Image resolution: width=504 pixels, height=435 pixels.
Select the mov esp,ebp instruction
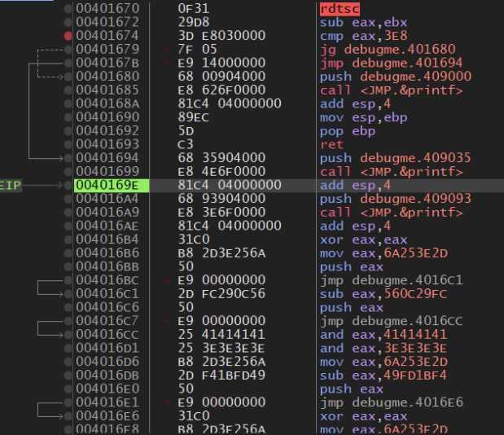[363, 117]
